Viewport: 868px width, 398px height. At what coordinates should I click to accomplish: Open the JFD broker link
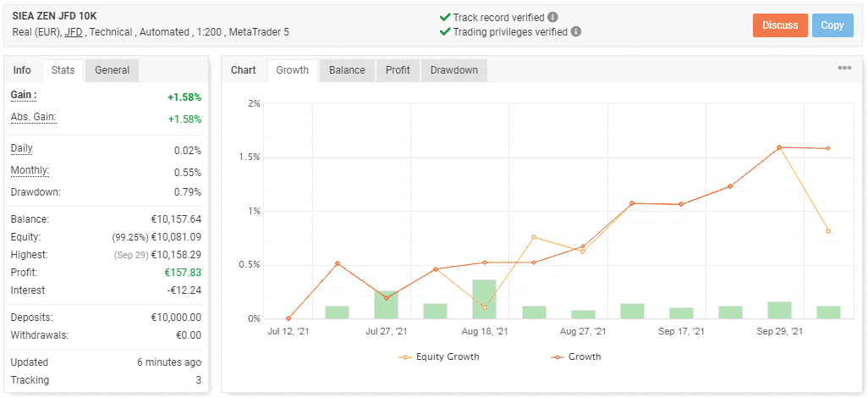pos(73,32)
